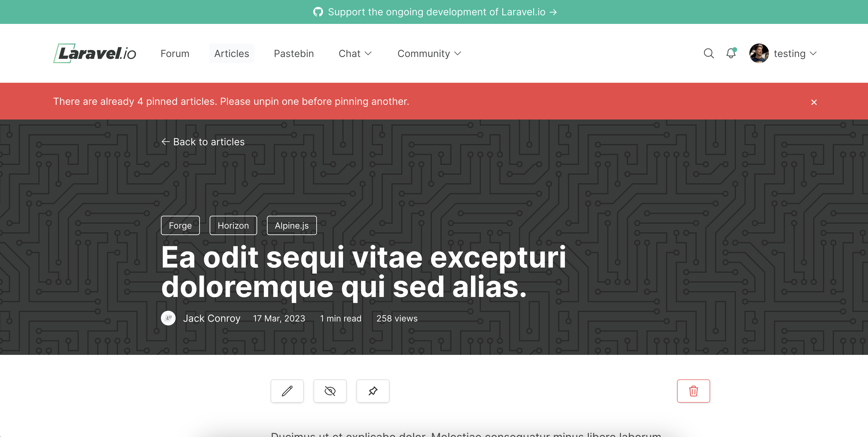
Task: Open the Pastebin nav item
Action: [x=294, y=53]
